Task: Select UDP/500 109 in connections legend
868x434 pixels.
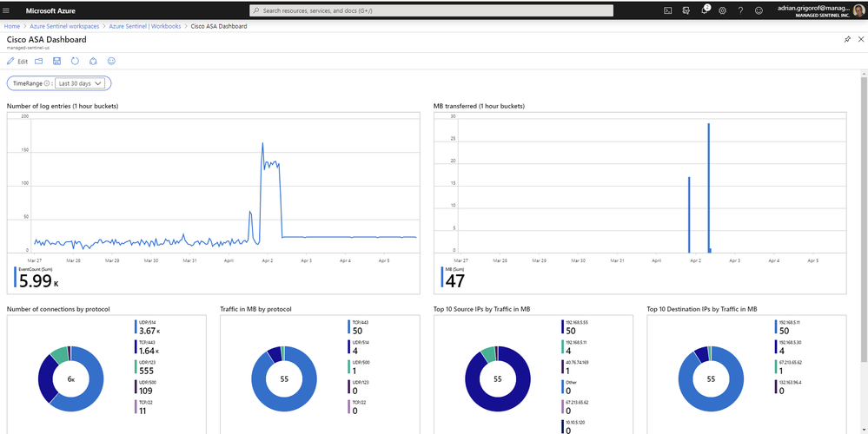Action: pyautogui.click(x=144, y=388)
